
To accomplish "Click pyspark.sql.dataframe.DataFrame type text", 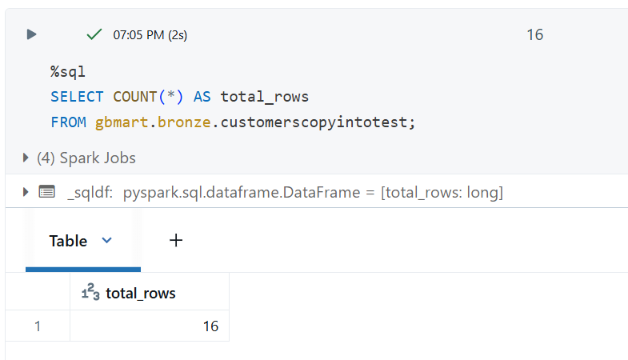I will coord(242,193).
